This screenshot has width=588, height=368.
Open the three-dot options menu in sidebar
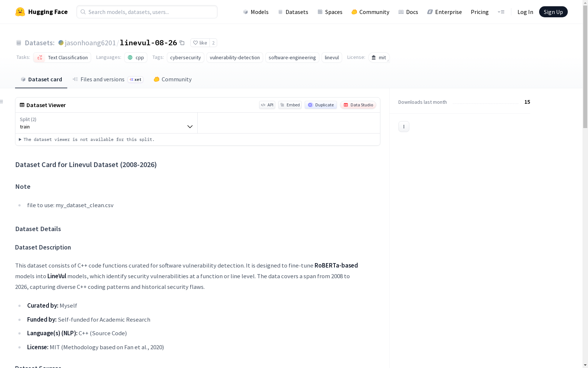click(x=404, y=127)
